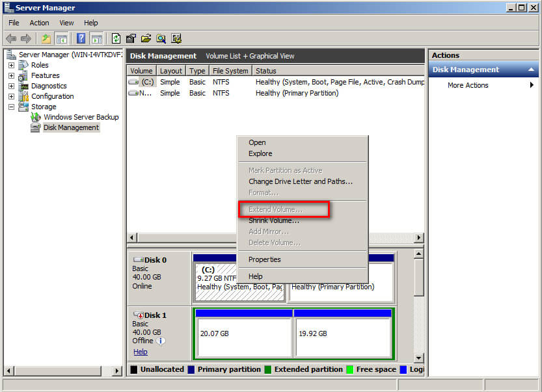Select the 20.07 GB partition on Disk 1
The image size is (542, 392).
244,333
